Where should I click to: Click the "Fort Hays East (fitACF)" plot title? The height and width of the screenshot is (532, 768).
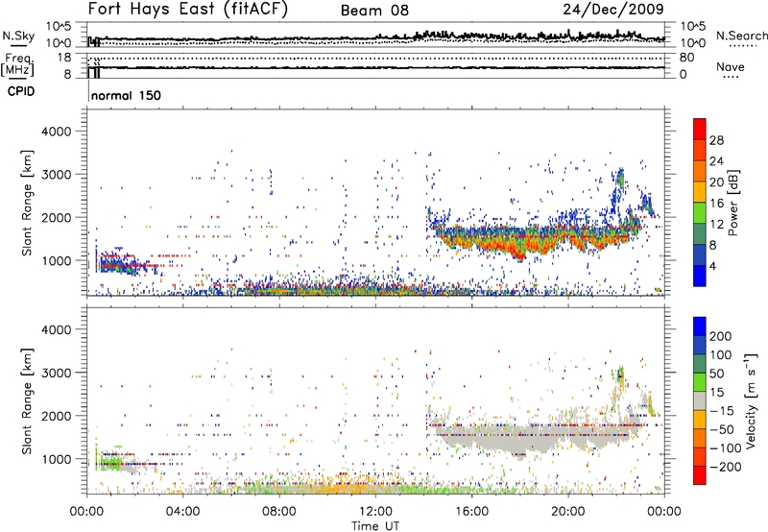click(x=188, y=10)
